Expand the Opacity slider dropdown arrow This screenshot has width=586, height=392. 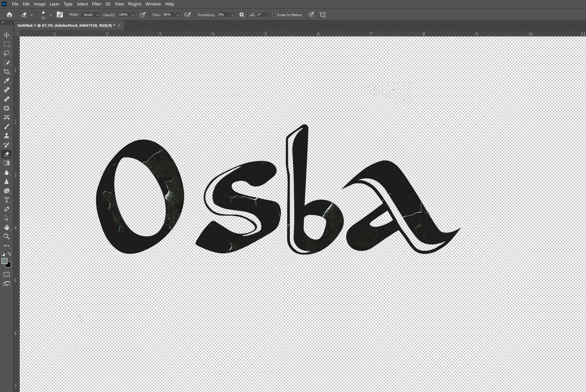[133, 15]
